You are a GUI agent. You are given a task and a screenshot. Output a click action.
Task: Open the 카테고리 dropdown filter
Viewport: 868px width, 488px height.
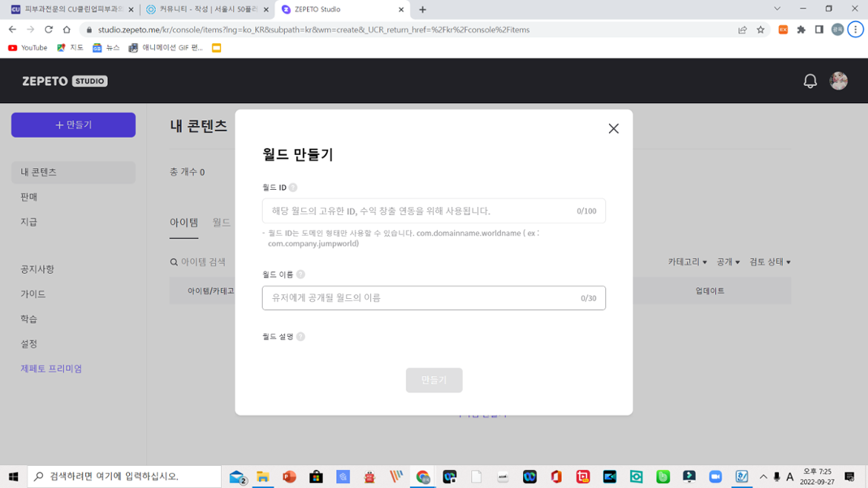click(685, 262)
